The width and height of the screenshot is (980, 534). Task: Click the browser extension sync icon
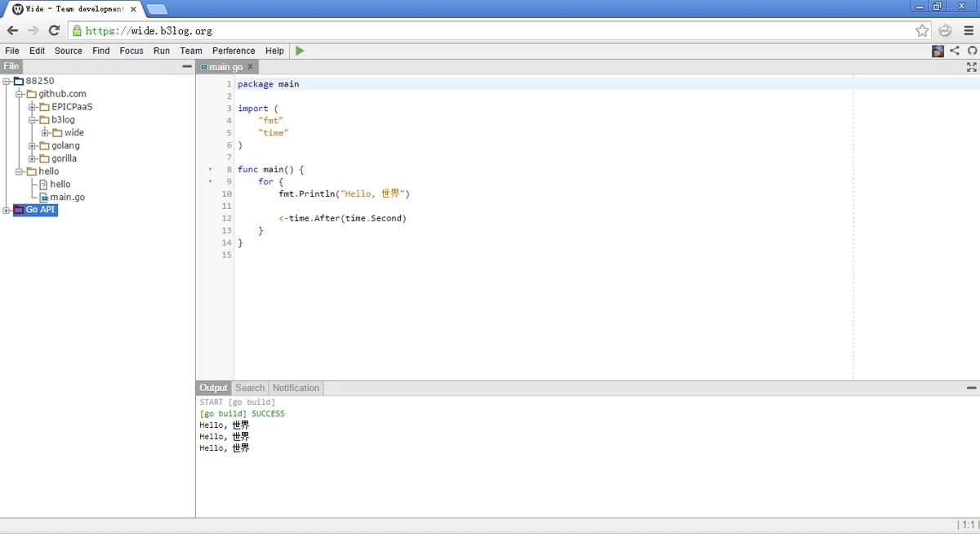coord(945,30)
